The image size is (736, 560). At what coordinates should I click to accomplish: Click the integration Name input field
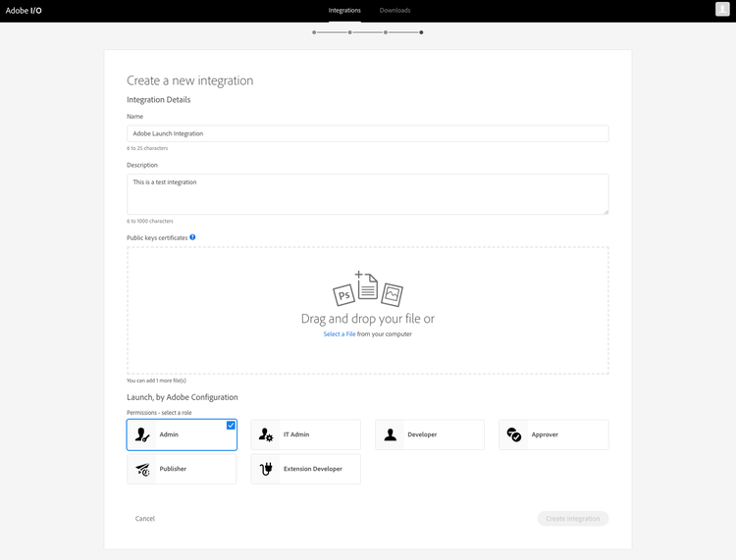coord(367,133)
